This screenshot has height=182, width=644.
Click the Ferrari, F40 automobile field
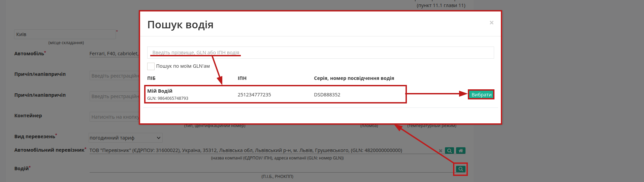coord(114,54)
